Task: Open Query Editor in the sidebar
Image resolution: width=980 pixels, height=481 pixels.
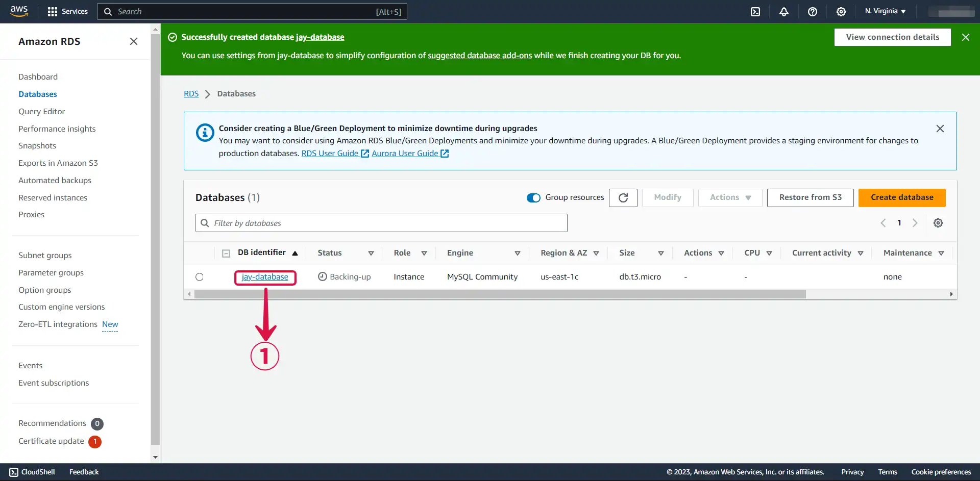Action: (41, 112)
